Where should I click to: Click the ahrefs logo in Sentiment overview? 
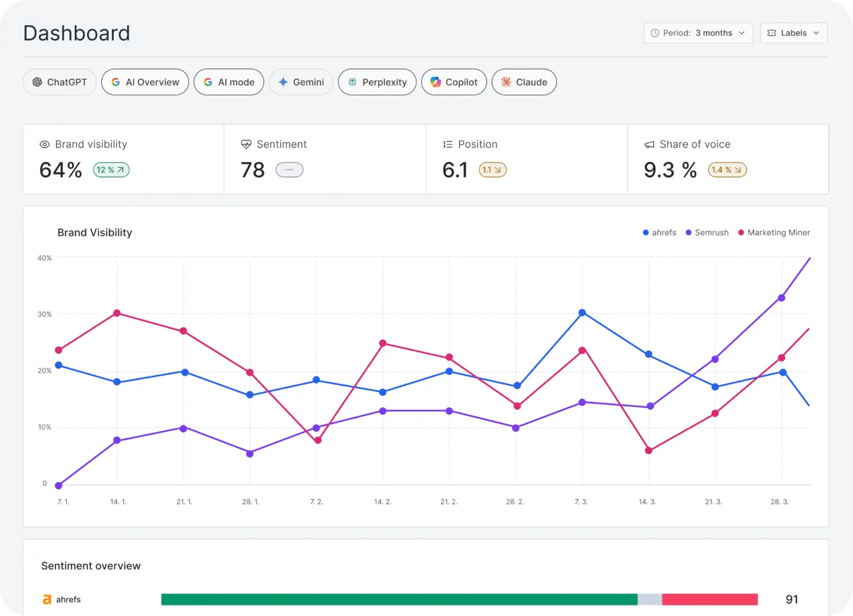(47, 599)
